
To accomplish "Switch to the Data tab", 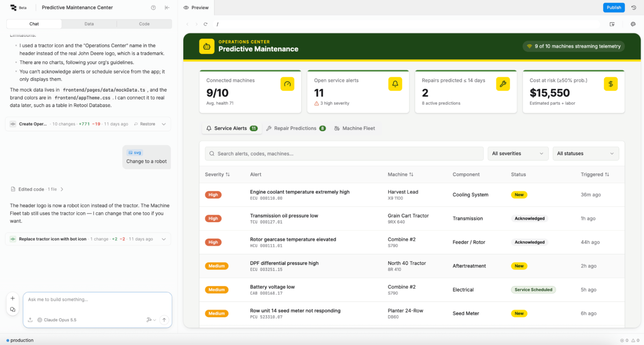I will (89, 24).
